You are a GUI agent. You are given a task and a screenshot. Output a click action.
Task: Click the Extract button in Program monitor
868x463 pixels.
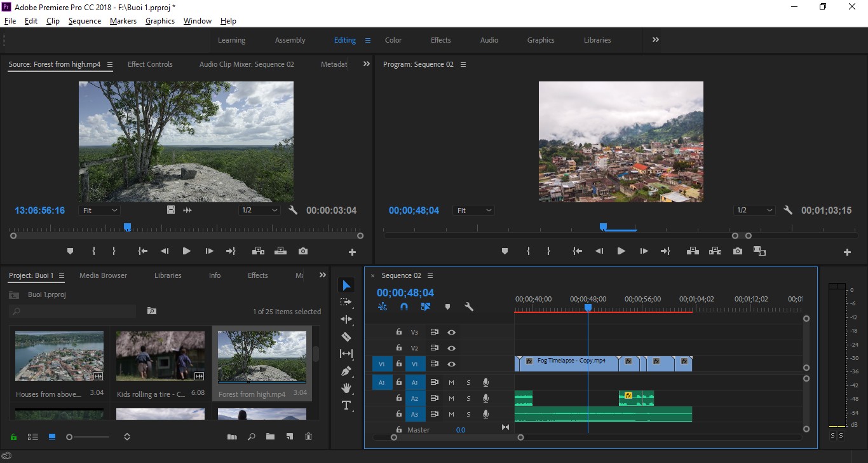pyautogui.click(x=715, y=251)
